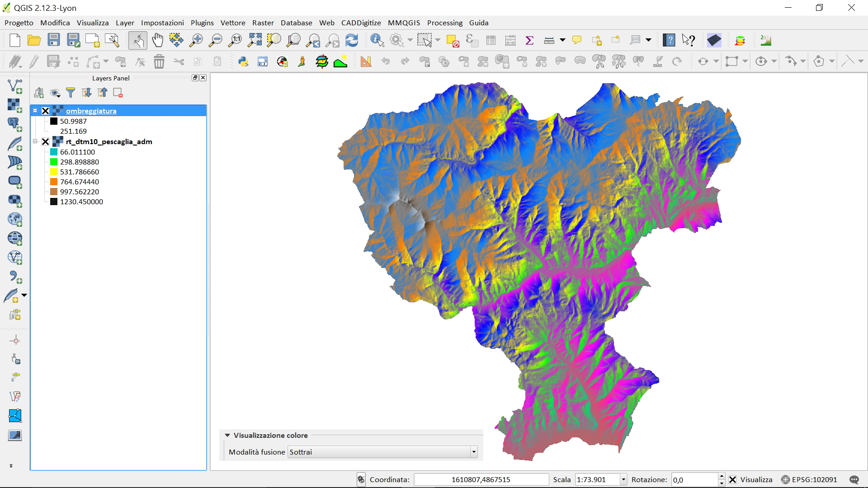Screen dimensions: 868x488
Task: Open the Processing menu
Action: pos(444,23)
